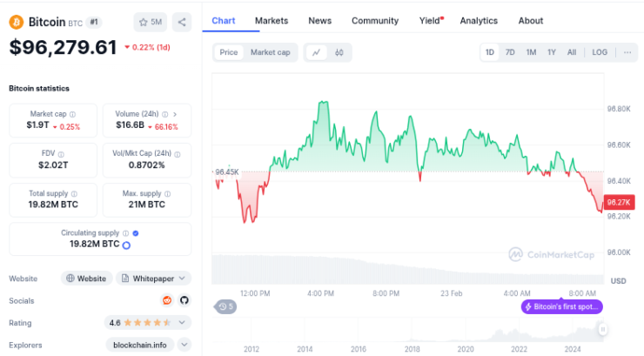Open Market cap info icon
This screenshot has height=356, width=644.
coord(73,114)
